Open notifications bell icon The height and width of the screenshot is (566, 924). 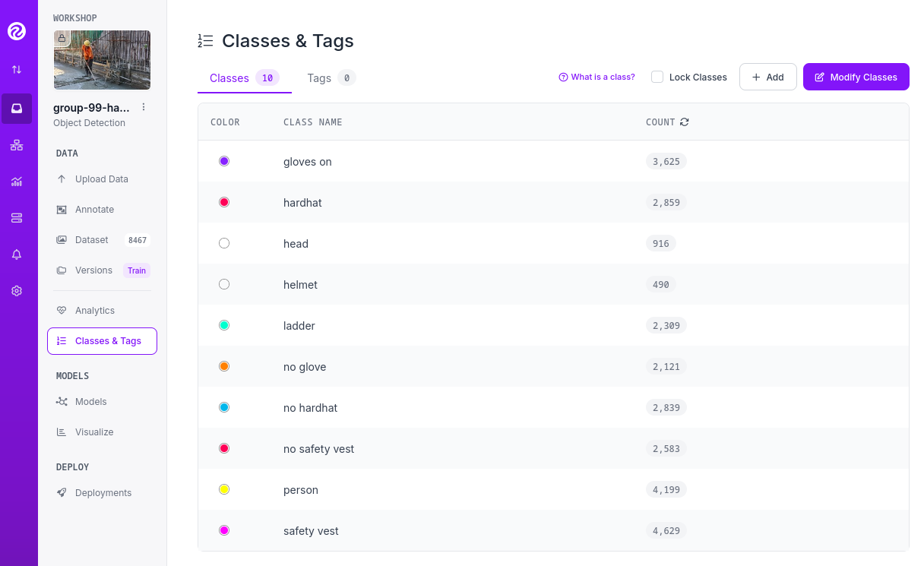point(17,255)
